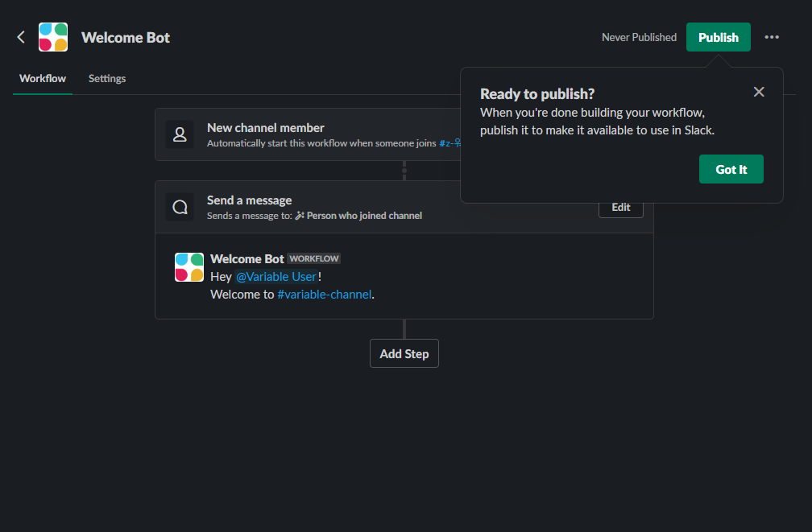The image size is (812, 532).
Task: Select the Send a message step heading
Action: coord(249,200)
